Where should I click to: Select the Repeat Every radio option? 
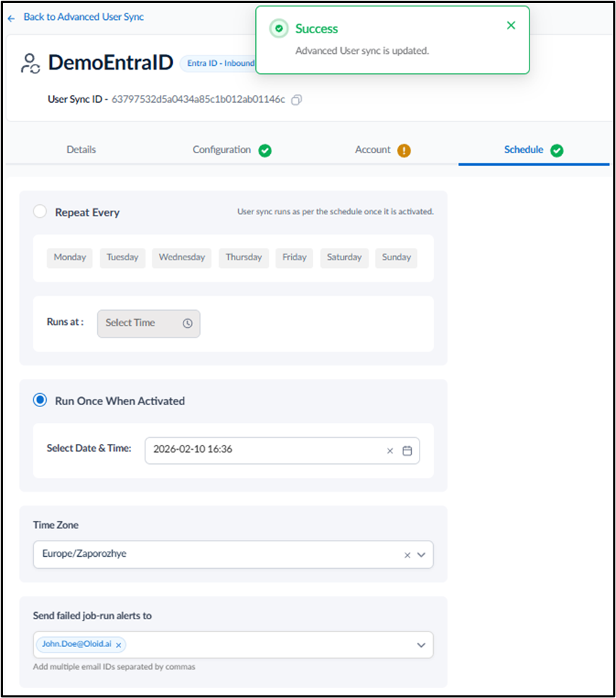point(40,211)
